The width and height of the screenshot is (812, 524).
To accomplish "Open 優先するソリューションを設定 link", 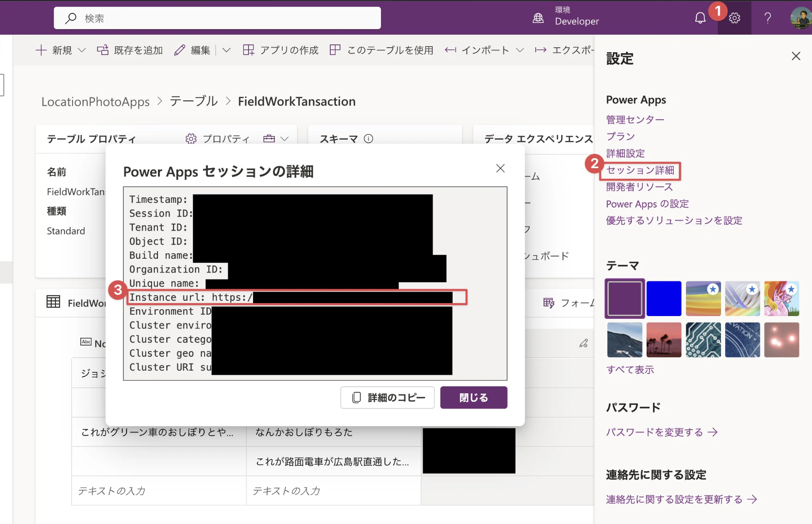I will (674, 220).
